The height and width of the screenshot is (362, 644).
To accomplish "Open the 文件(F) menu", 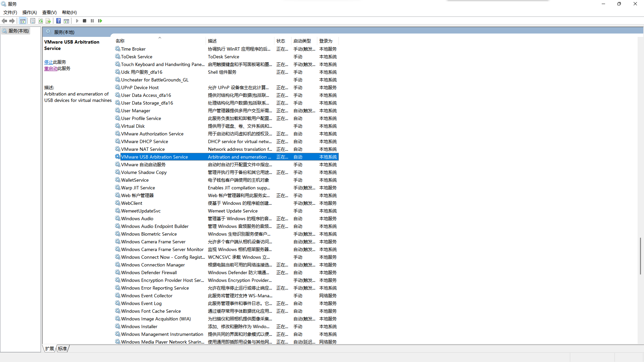I will (x=10, y=12).
